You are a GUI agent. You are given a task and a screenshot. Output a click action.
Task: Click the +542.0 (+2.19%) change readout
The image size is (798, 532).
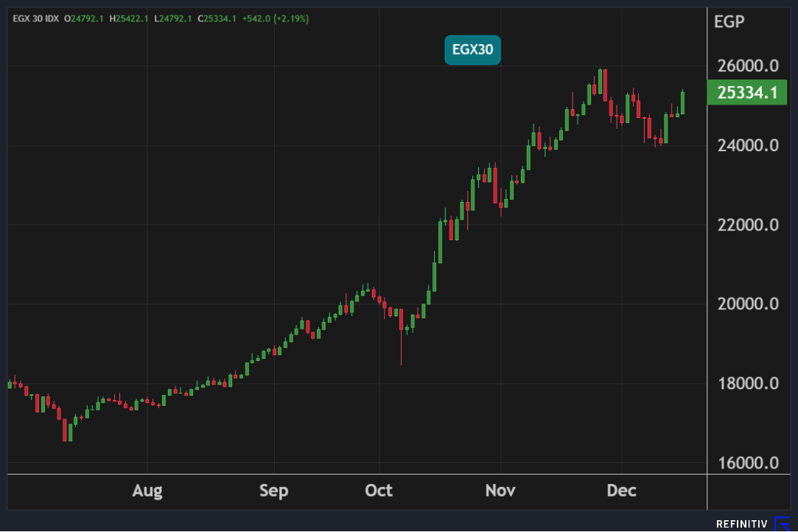pyautogui.click(x=275, y=18)
